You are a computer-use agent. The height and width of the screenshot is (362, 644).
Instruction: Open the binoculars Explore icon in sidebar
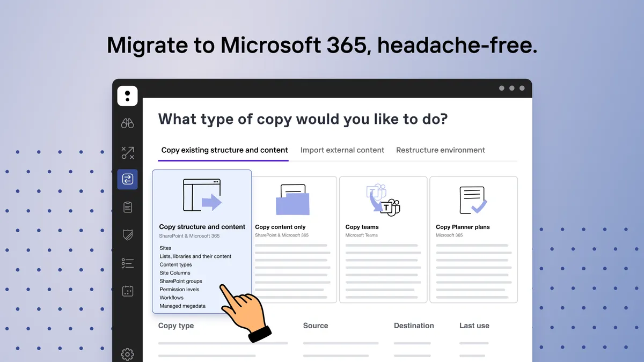tap(127, 123)
